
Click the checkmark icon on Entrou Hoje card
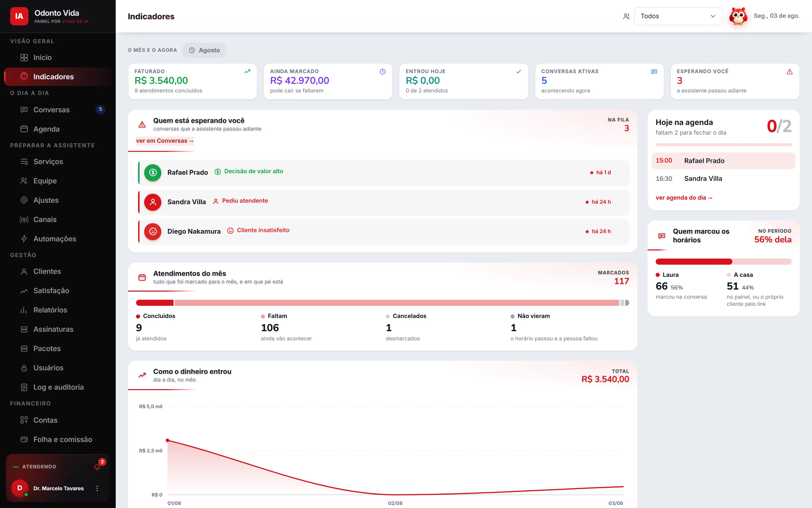pos(518,71)
